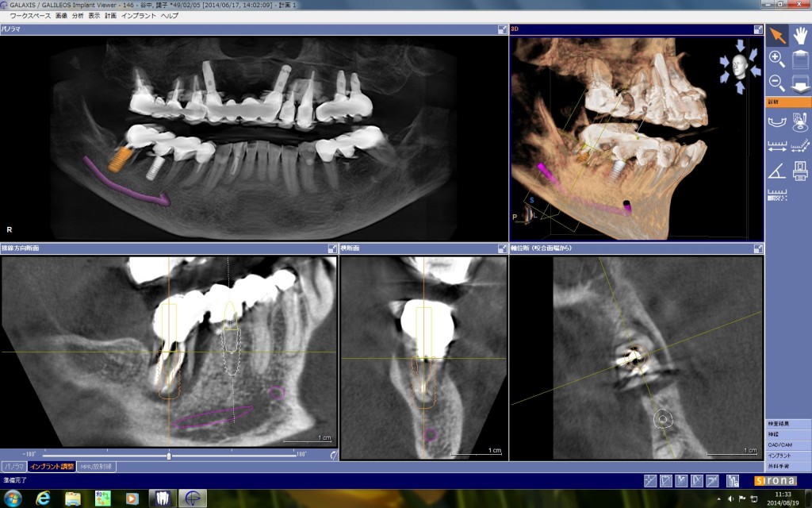Image resolution: width=812 pixels, height=508 pixels.
Task: Click the third status bar view toggle
Action: pyautogui.click(x=681, y=481)
